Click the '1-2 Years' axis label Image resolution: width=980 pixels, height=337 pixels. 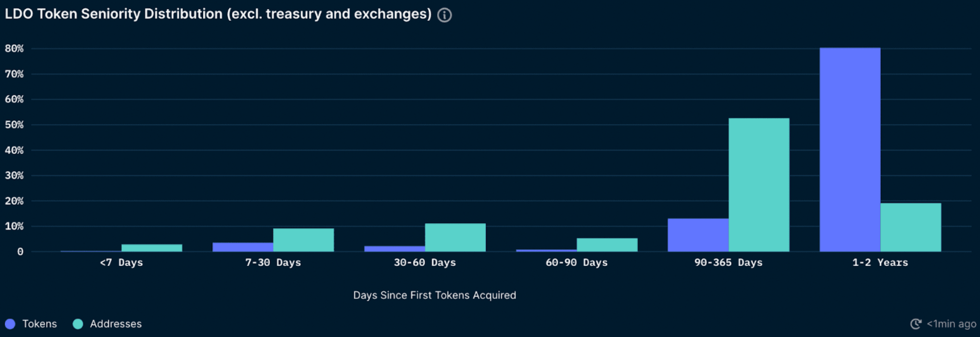pyautogui.click(x=880, y=263)
